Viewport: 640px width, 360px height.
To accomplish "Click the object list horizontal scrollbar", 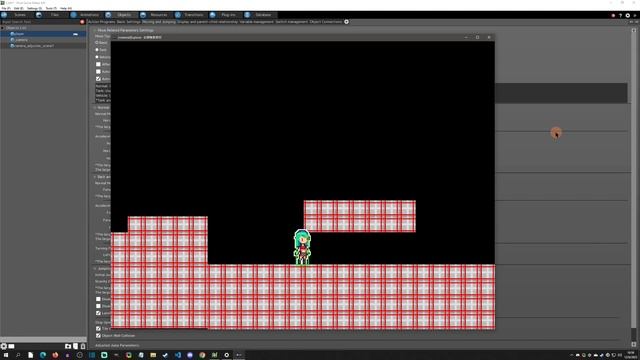I will pos(43,339).
